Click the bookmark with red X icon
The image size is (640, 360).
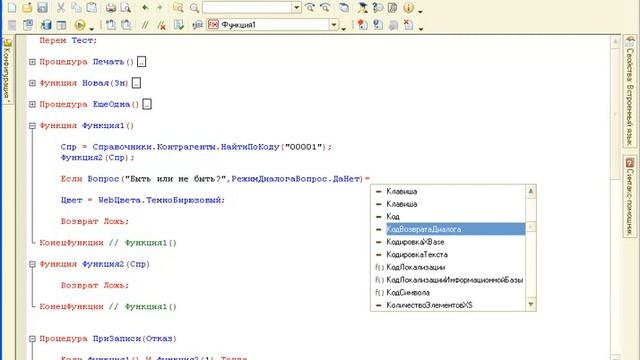pos(408,25)
